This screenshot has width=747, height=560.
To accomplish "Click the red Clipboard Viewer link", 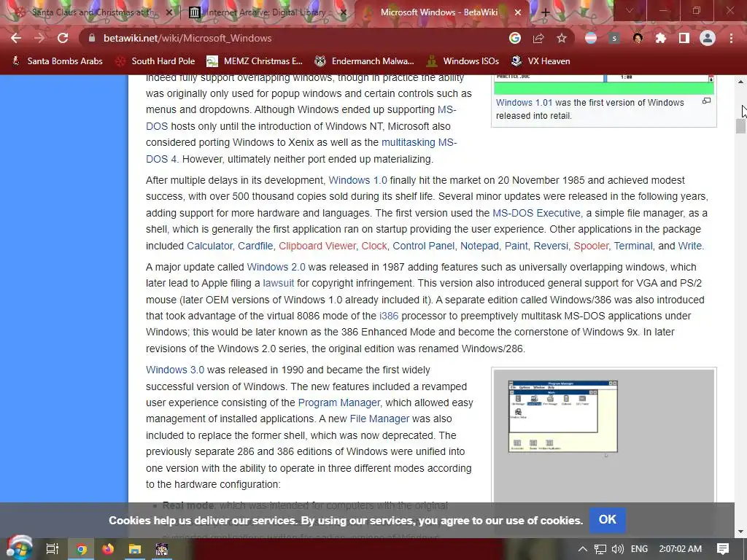I will click(x=317, y=246).
